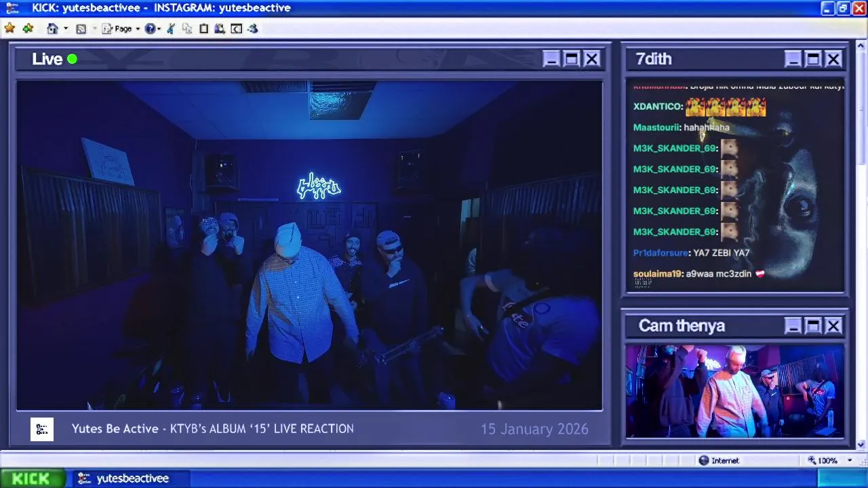Click the 'Live' window title text

47,59
